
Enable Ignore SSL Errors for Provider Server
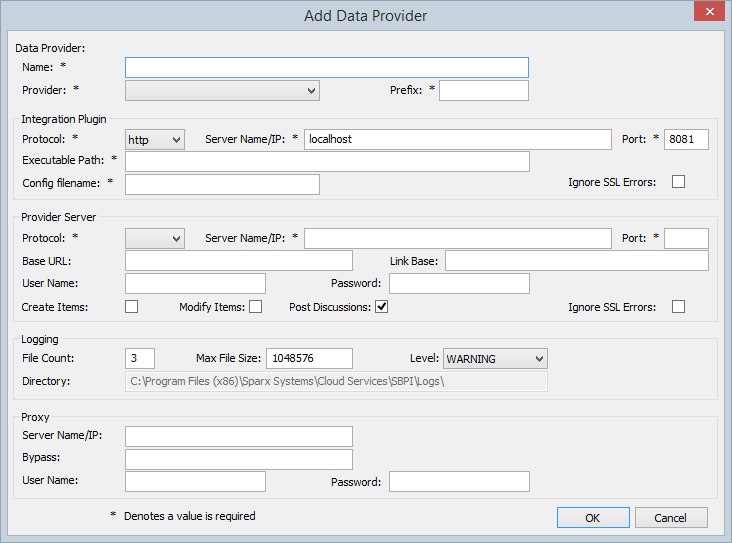(678, 307)
